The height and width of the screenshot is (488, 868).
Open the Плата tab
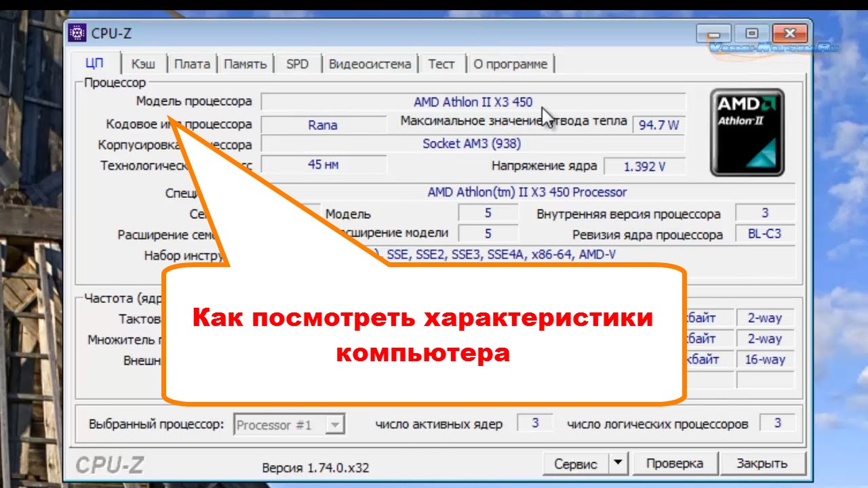[x=192, y=64]
